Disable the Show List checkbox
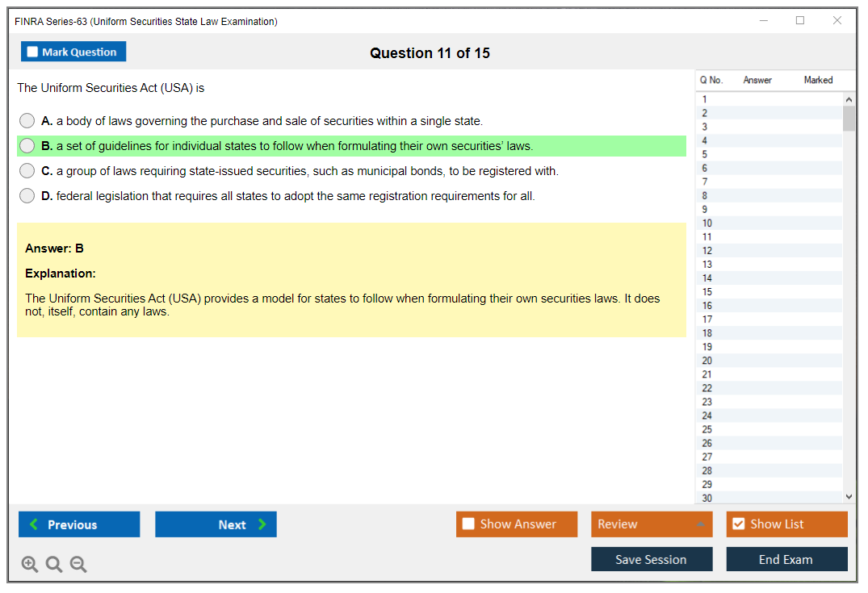The image size is (868, 593). point(738,524)
